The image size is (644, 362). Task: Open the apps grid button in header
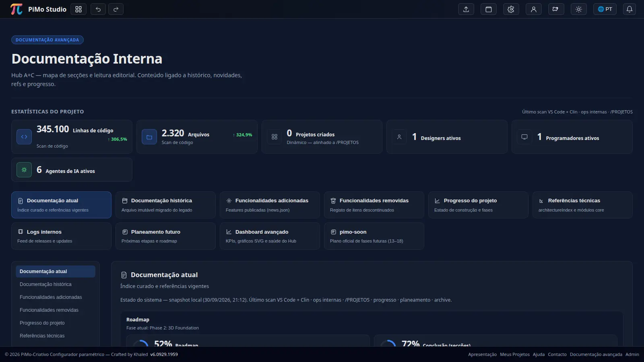(x=78, y=9)
